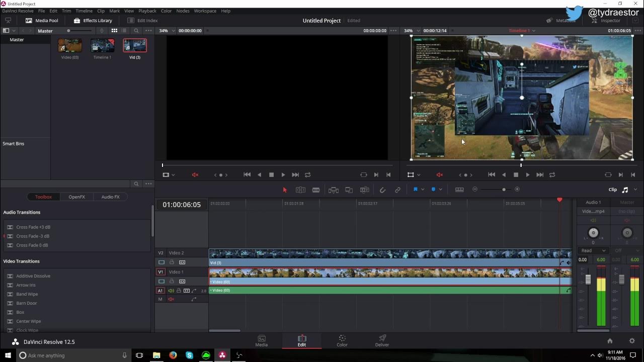Open the marker color dropdown arrow
Viewport: 644px width, 362px height.
[440, 190]
